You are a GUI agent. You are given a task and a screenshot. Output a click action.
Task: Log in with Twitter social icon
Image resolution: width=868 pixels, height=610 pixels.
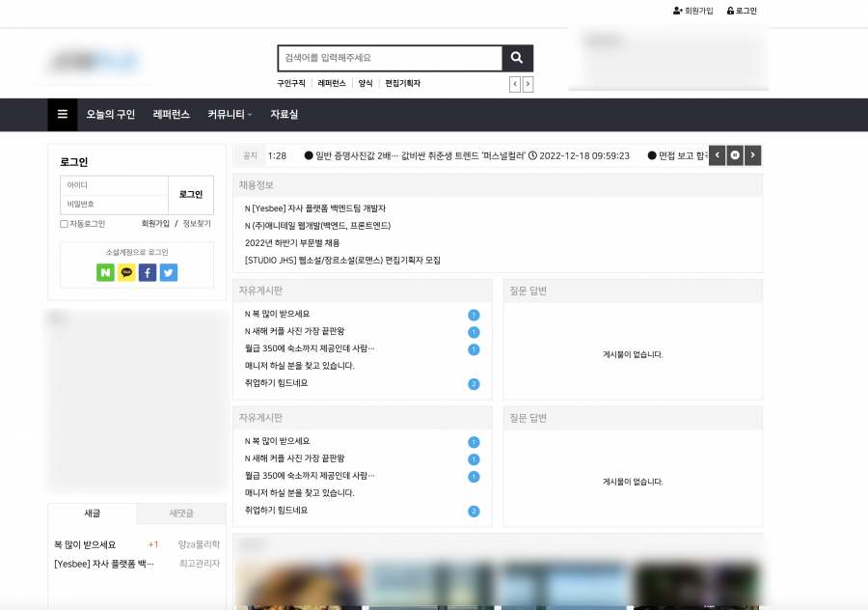coord(169,272)
